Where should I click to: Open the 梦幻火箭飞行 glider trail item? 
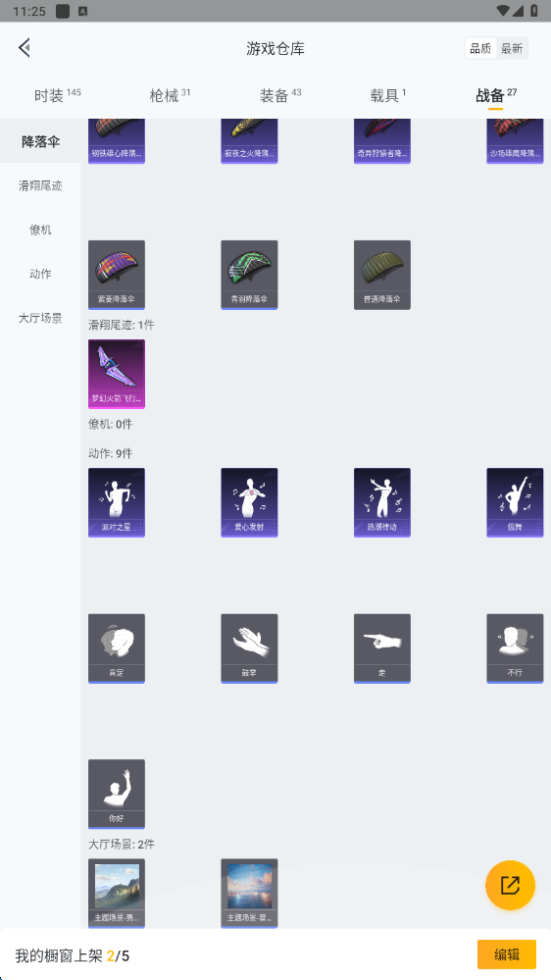(117, 375)
